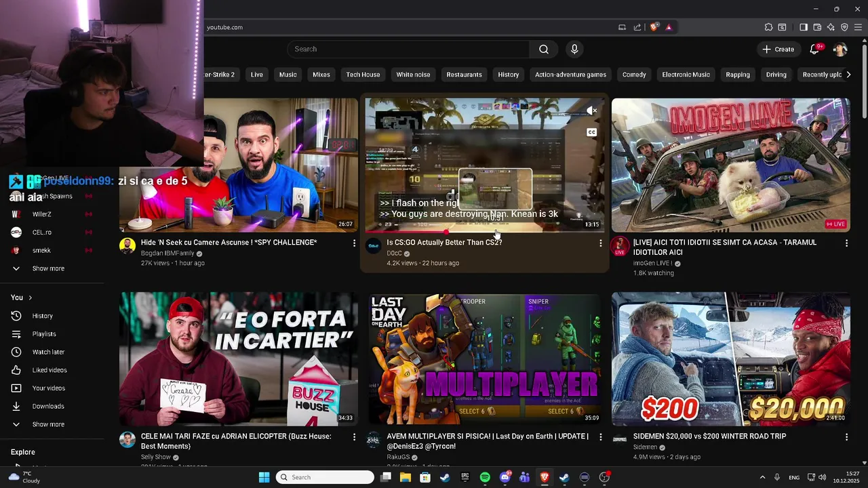Open Watch later in the sidebar
Image resolution: width=868 pixels, height=488 pixels.
tap(48, 352)
